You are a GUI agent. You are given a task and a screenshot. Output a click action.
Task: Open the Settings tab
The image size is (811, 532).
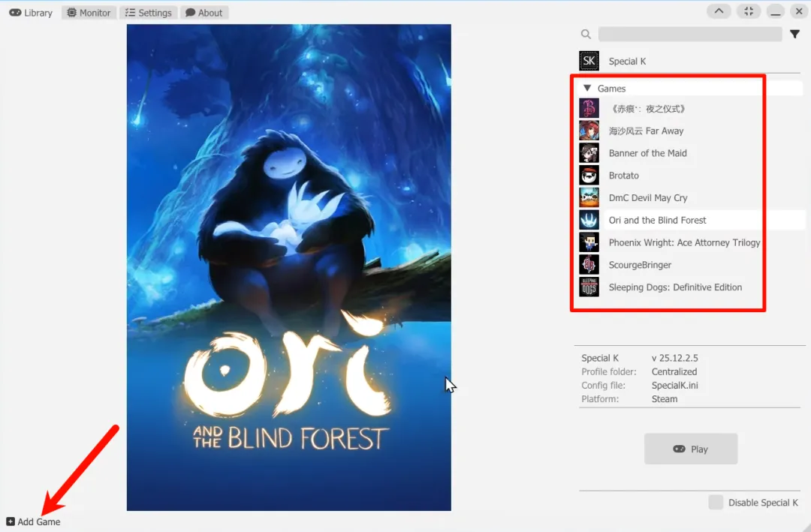149,13
